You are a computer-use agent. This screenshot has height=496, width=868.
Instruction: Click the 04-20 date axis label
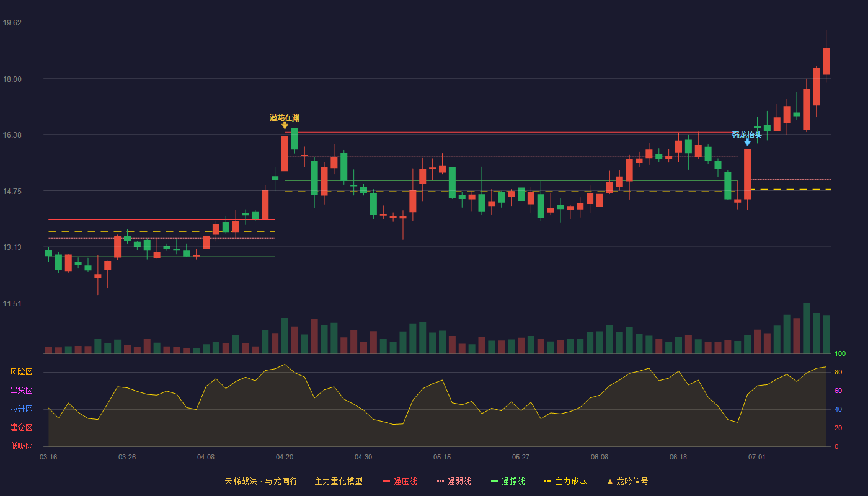coord(285,457)
